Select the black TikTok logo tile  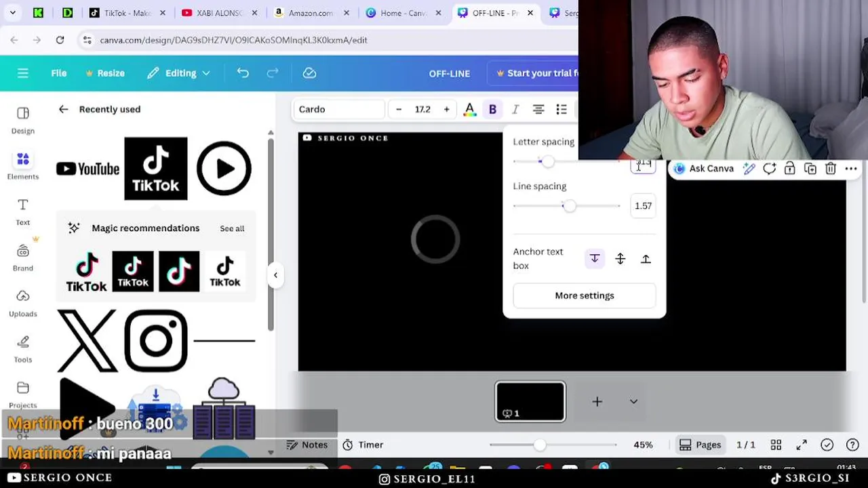pos(156,169)
